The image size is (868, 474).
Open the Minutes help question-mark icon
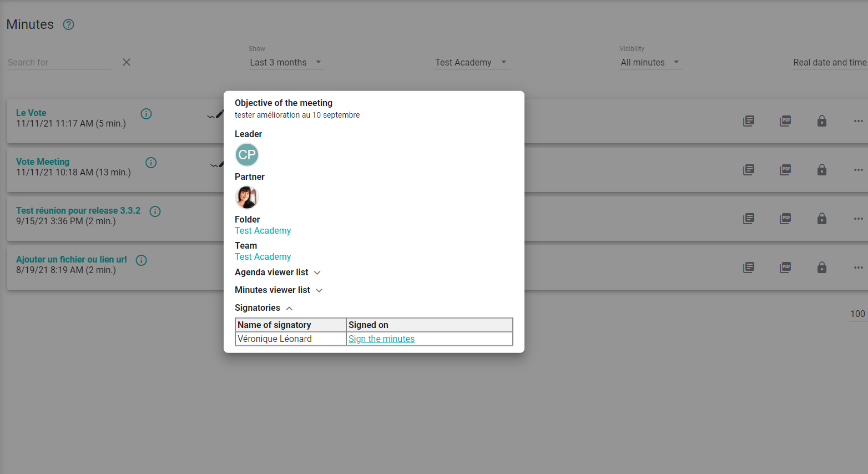coord(68,24)
